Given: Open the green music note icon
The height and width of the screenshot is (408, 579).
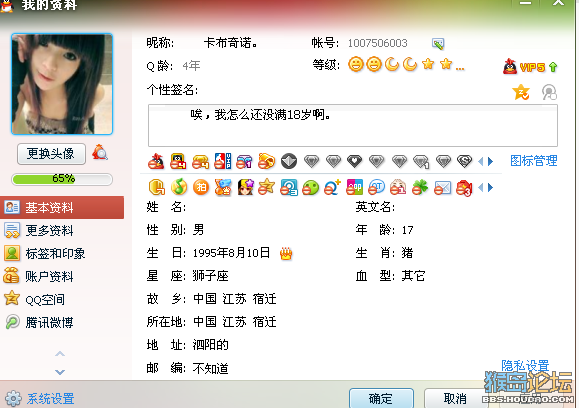Looking at the screenshot, I should (179, 188).
